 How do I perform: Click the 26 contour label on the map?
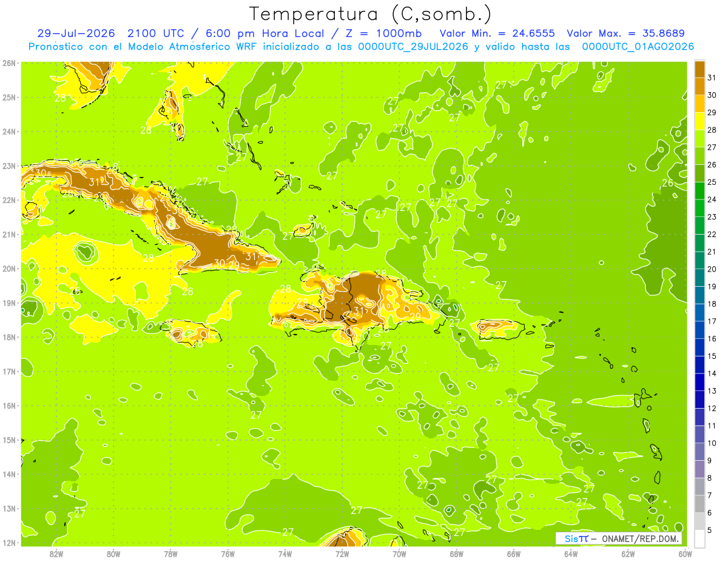667,182
